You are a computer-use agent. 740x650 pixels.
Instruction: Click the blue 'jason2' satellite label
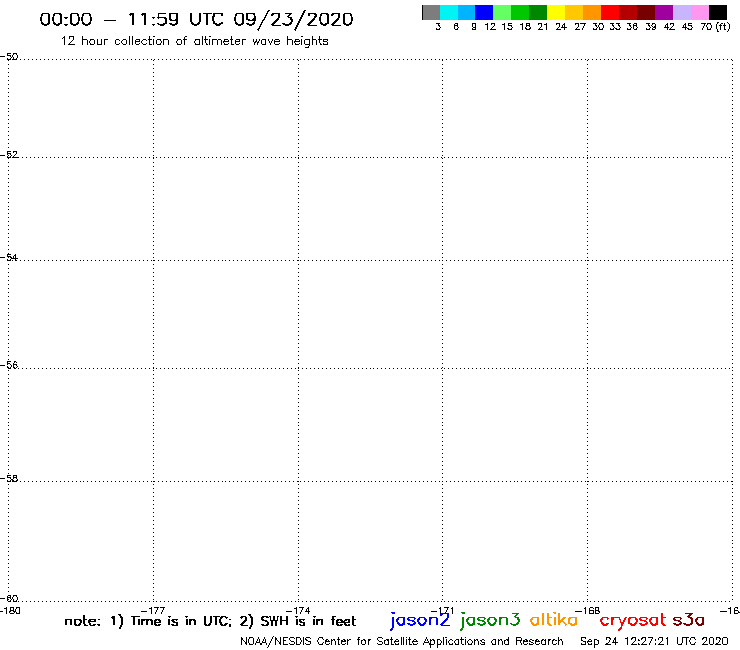[x=420, y=620]
